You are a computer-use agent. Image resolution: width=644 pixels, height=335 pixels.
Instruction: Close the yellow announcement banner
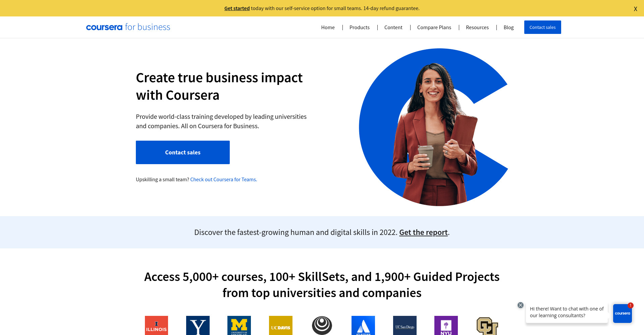tap(635, 9)
